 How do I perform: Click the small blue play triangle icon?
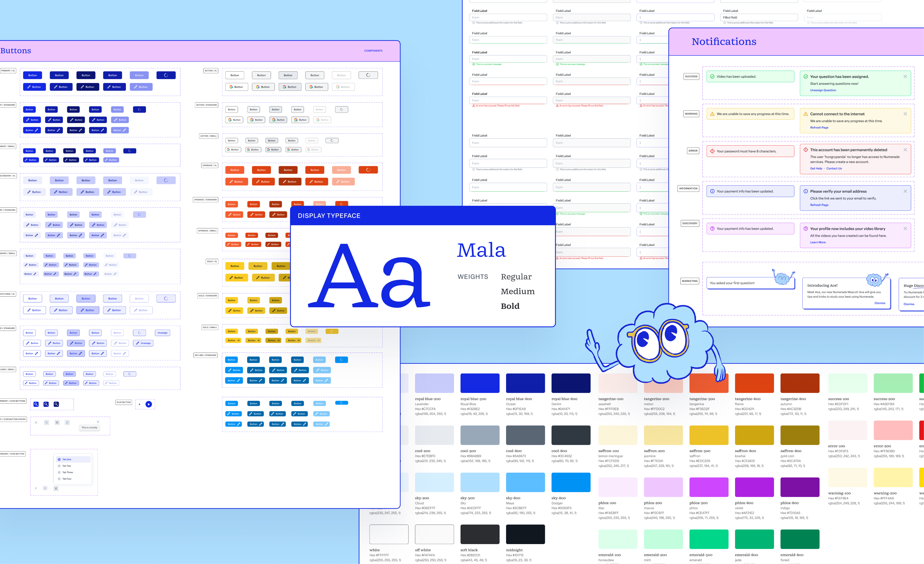pos(139,404)
